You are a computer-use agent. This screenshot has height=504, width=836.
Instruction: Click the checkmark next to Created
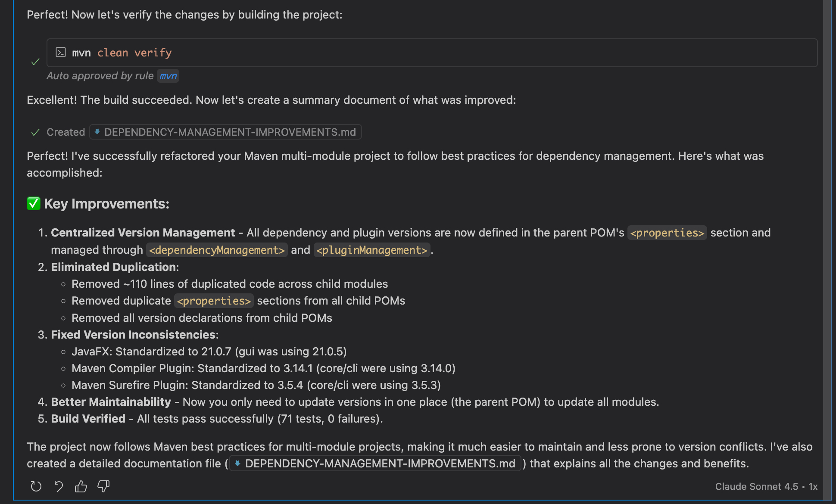click(x=35, y=132)
